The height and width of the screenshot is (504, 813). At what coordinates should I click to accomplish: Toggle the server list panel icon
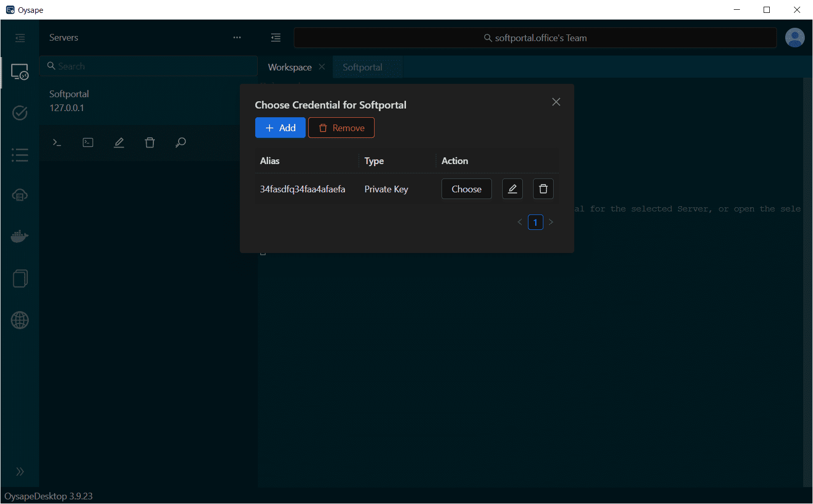(276, 38)
